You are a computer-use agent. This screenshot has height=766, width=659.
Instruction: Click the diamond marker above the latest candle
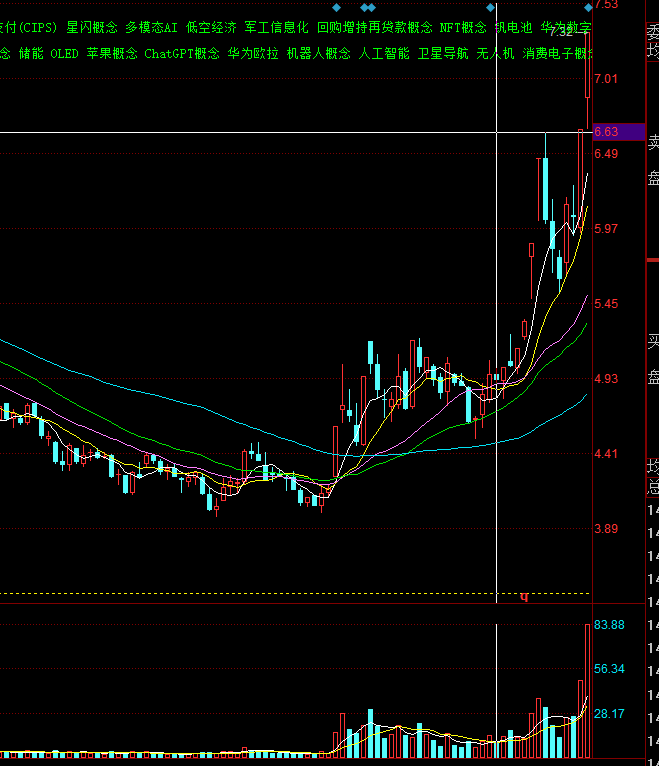coord(588,7)
